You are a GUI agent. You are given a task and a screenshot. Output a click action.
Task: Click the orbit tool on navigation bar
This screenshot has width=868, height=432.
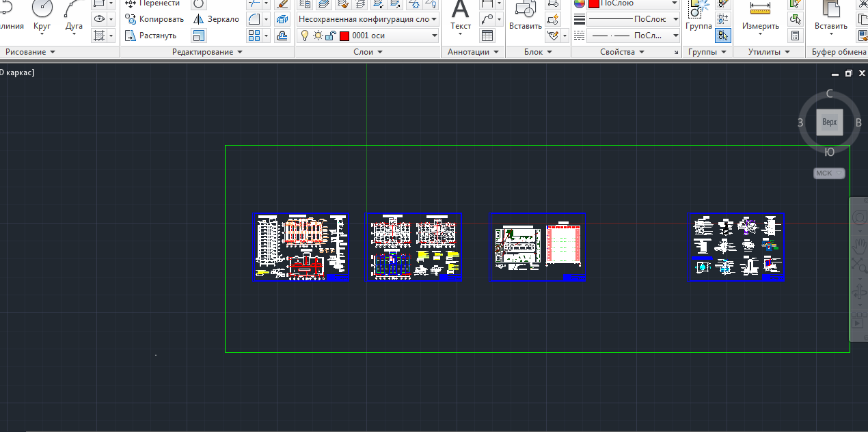tap(859, 292)
